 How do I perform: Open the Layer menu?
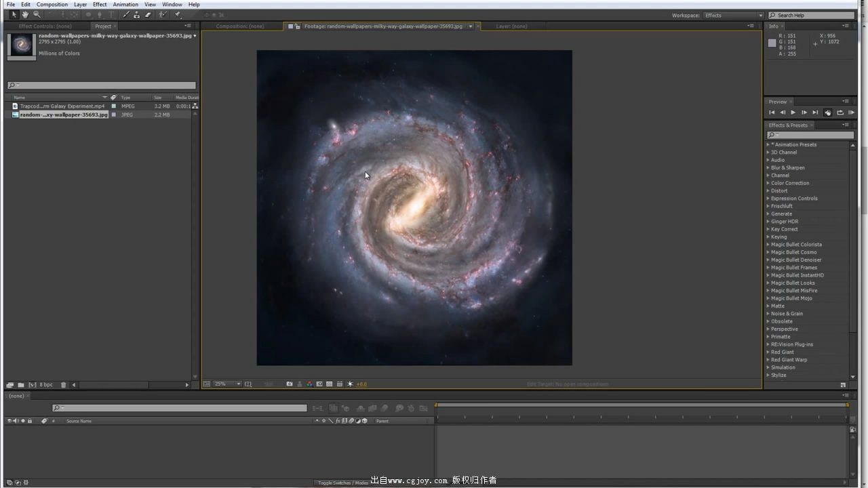[x=80, y=4]
